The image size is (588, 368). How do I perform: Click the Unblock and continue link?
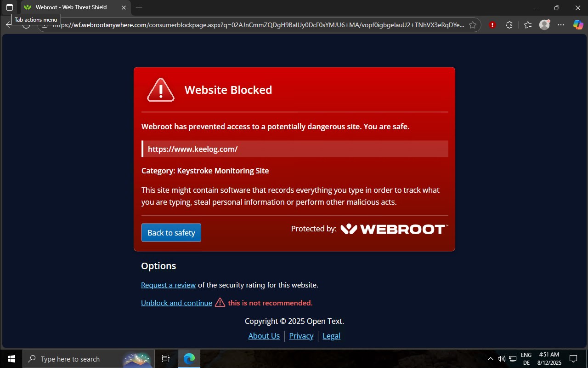176,303
